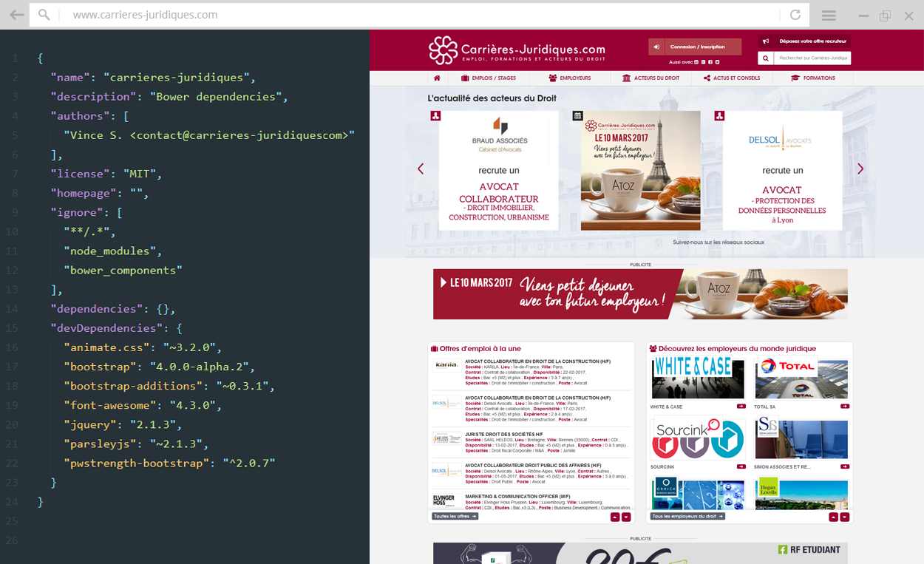Open Orrick employer thumbnail
Viewport: 924px width, 564px height.
[x=698, y=492]
